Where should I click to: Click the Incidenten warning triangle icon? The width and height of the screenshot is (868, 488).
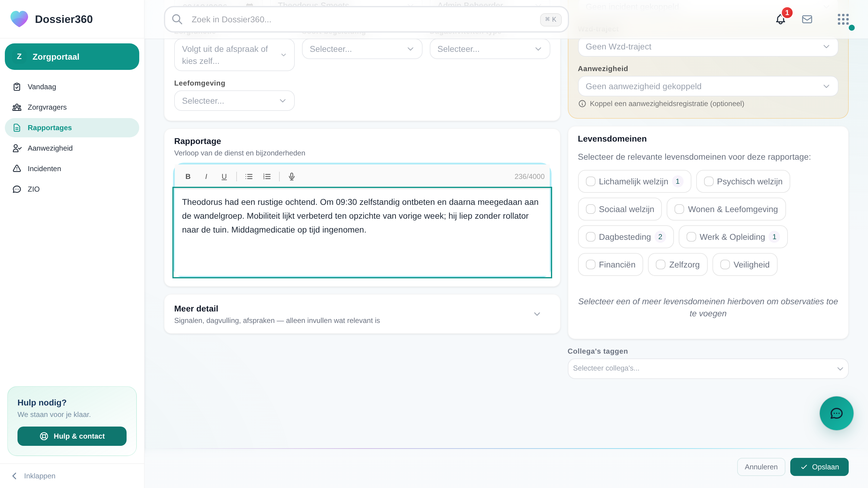pos(17,168)
